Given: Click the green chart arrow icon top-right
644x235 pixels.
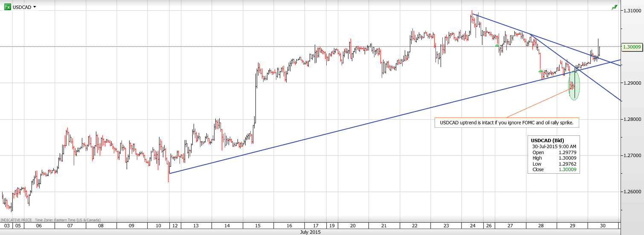Looking at the screenshot, I should (614, 7).
